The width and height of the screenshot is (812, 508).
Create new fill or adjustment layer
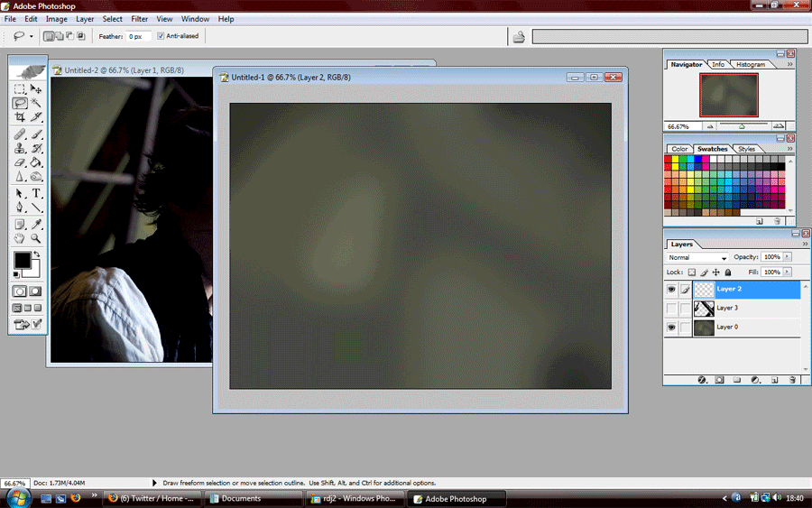click(755, 380)
